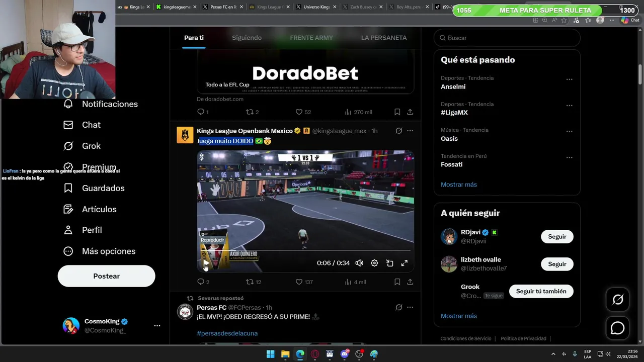Open video settings gear in player

(x=374, y=263)
